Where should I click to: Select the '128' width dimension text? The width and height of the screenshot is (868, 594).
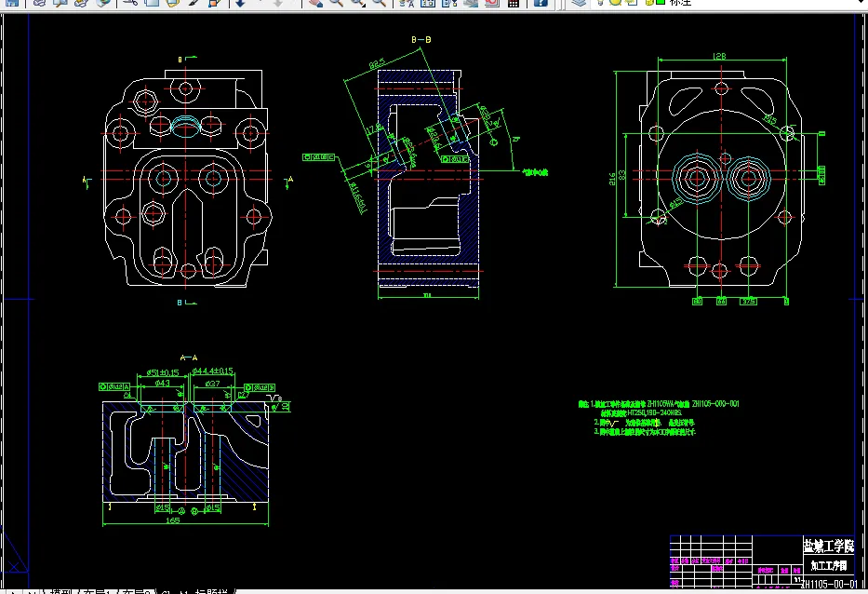click(719, 57)
